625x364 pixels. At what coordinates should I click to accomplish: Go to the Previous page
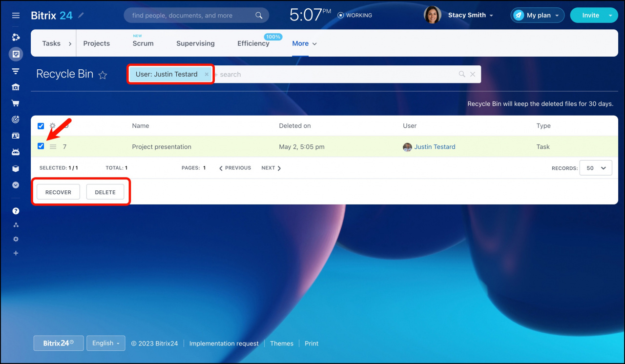tap(235, 168)
